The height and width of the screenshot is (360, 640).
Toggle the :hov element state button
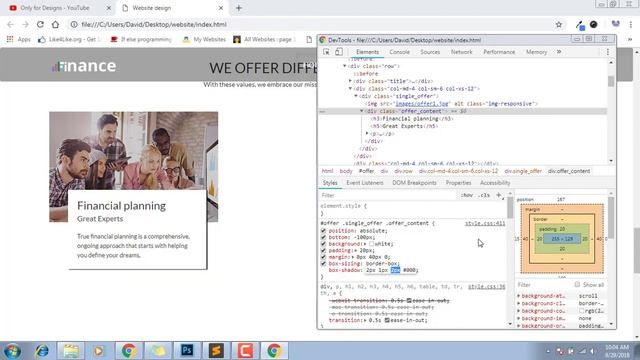pyautogui.click(x=467, y=195)
